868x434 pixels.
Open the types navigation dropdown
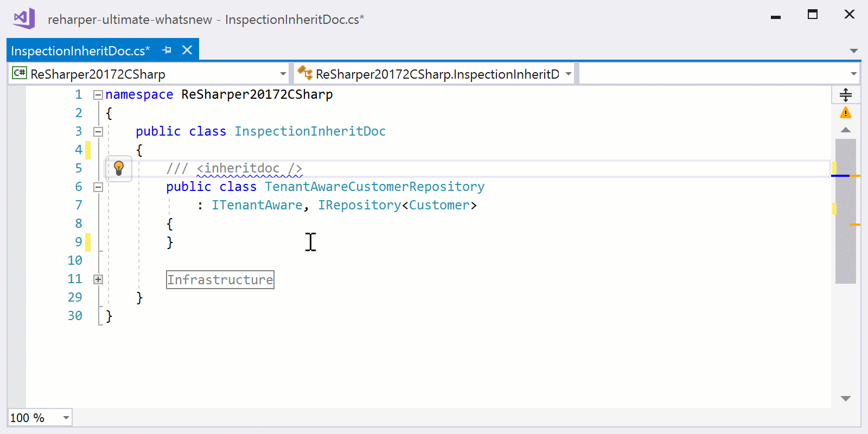coord(568,74)
